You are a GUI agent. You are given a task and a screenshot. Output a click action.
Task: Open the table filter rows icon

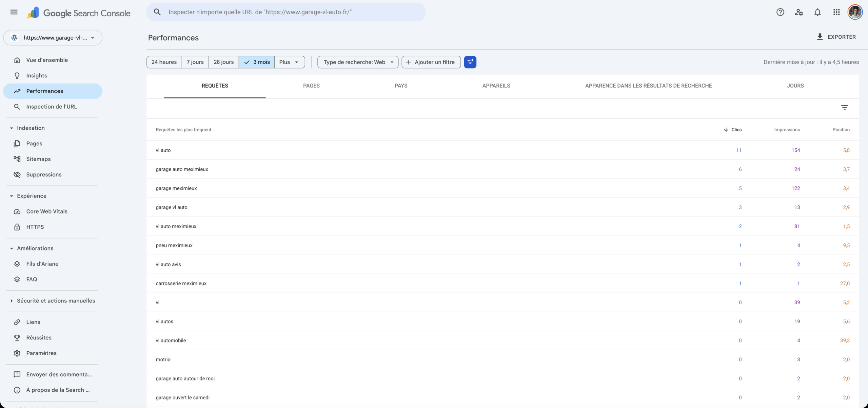tap(845, 107)
